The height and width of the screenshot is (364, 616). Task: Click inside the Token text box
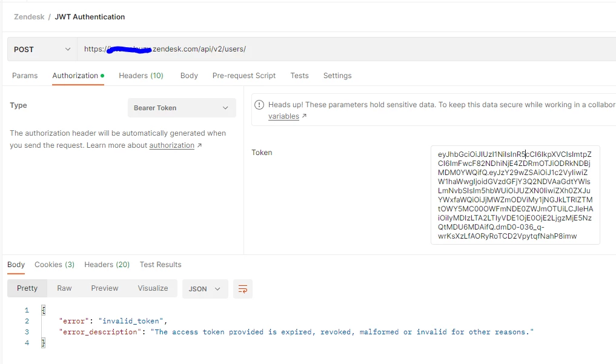click(515, 195)
